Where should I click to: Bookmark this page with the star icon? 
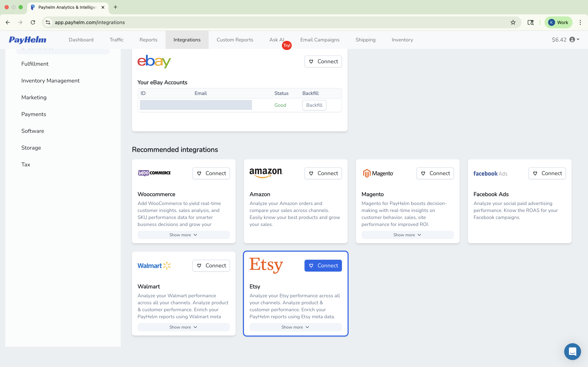coord(513,22)
